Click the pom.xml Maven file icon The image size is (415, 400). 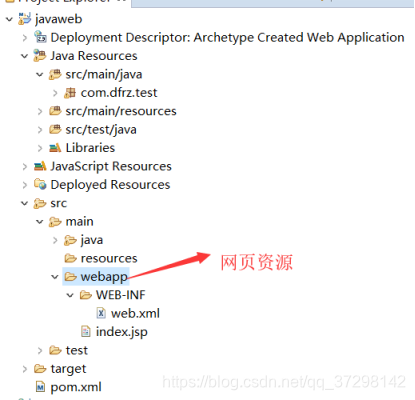[40, 387]
